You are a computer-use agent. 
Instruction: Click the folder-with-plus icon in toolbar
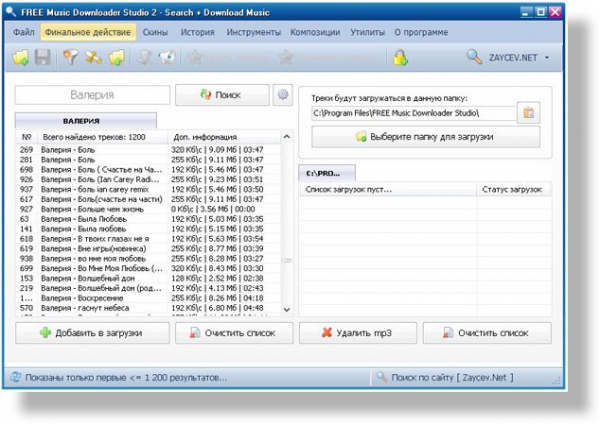coord(21,58)
